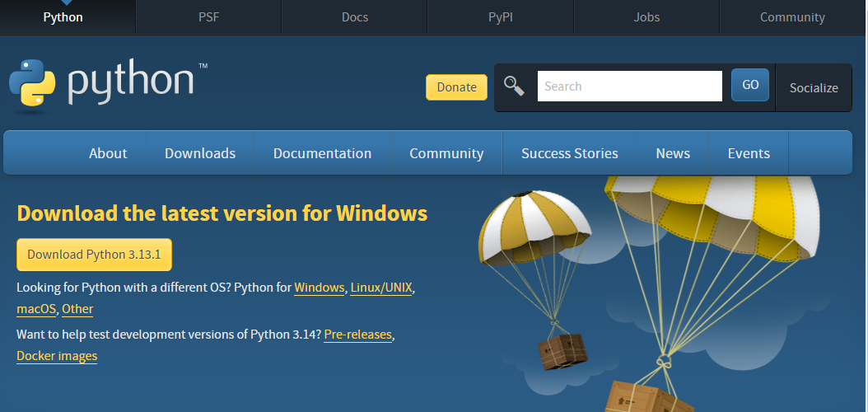Screen dimensions: 868x412
Task: Open the News navigation menu
Action: click(x=673, y=153)
